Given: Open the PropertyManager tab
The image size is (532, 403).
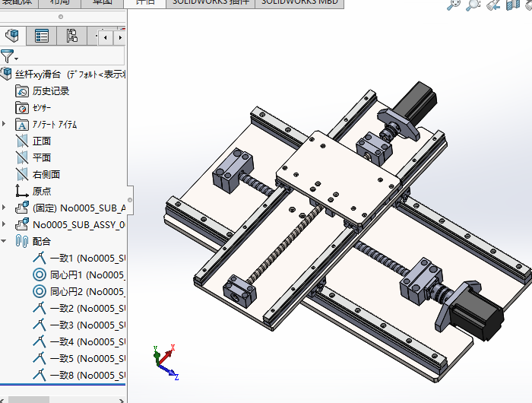Looking at the screenshot, I should pyautogui.click(x=42, y=36).
